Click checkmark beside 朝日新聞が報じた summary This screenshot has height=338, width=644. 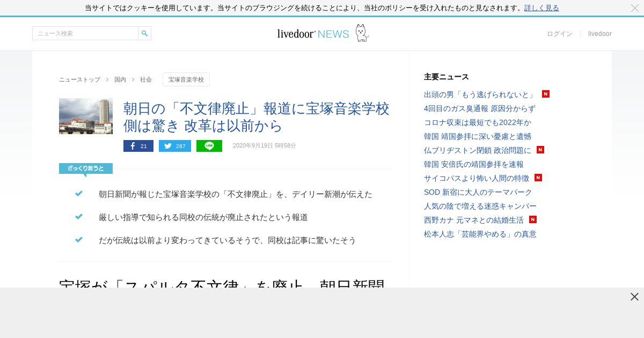coord(79,194)
